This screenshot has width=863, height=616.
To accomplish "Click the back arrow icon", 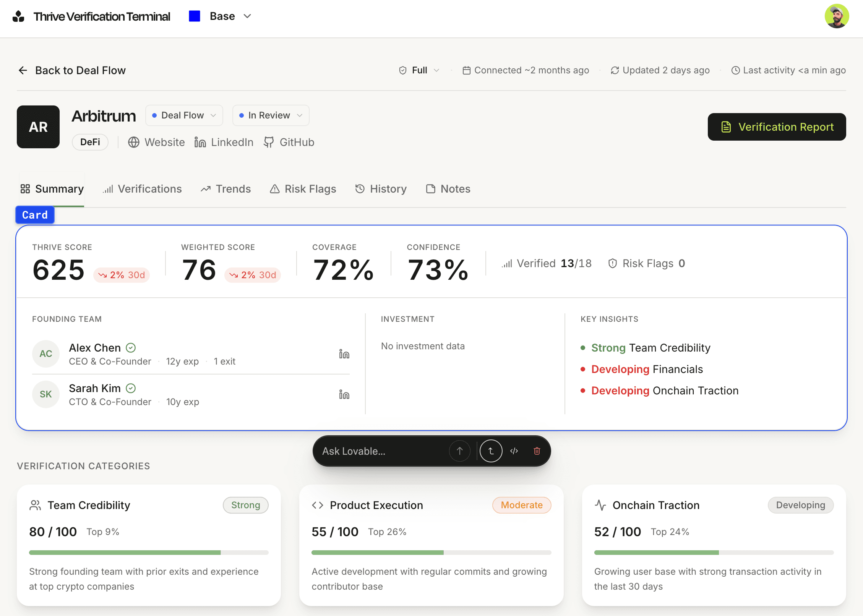I will [x=23, y=70].
